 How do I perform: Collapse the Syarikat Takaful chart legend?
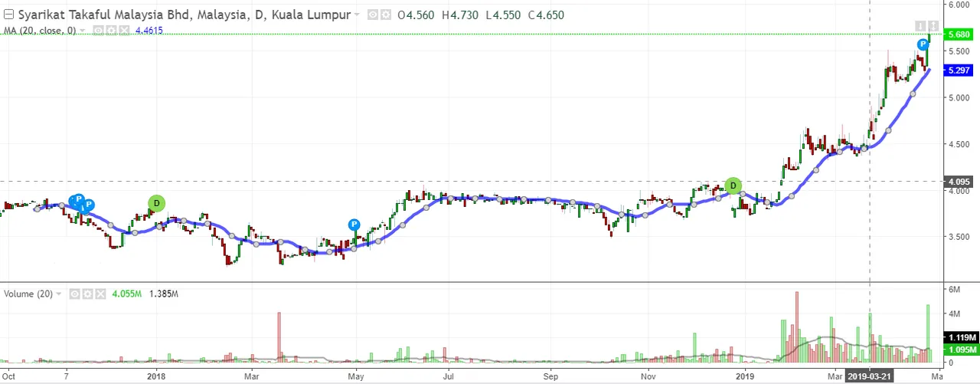tap(8, 15)
